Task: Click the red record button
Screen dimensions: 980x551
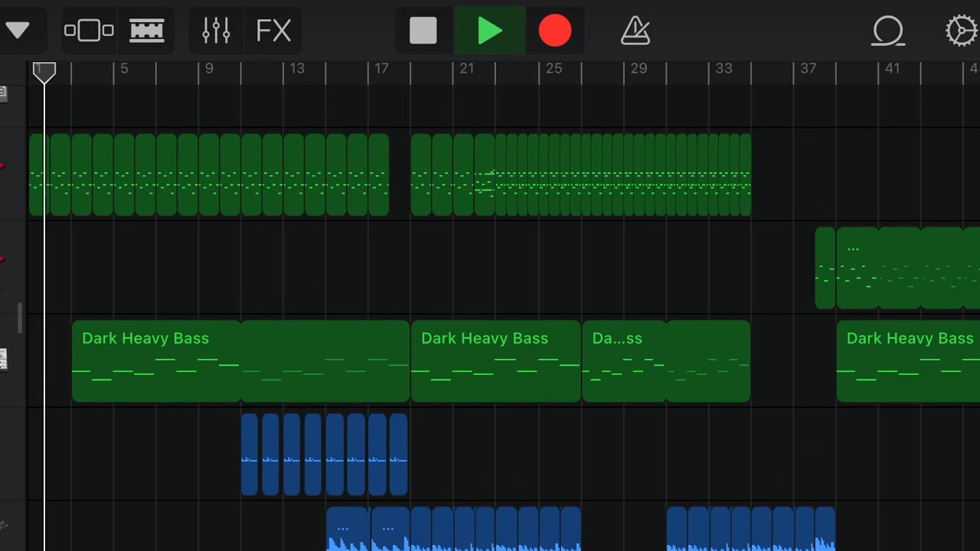Action: (x=554, y=31)
